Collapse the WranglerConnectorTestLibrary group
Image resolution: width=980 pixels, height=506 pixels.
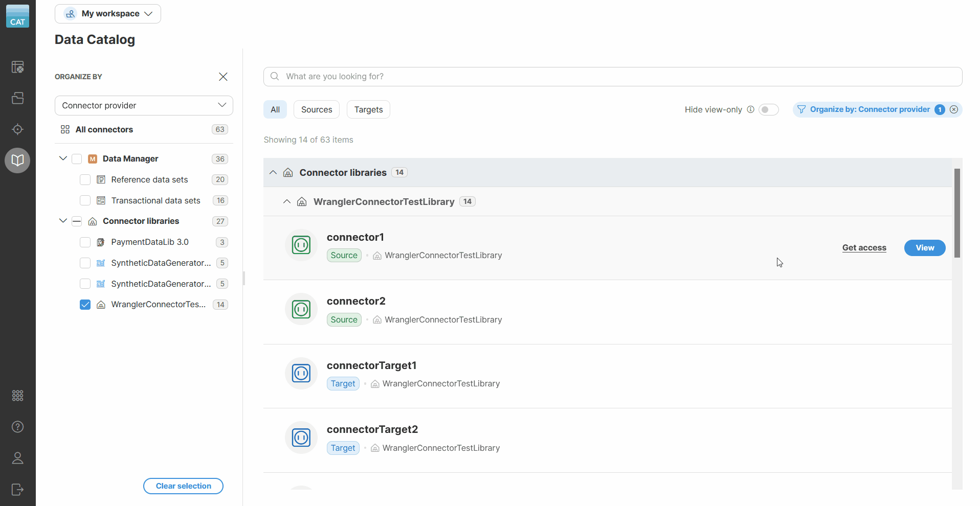coord(287,202)
